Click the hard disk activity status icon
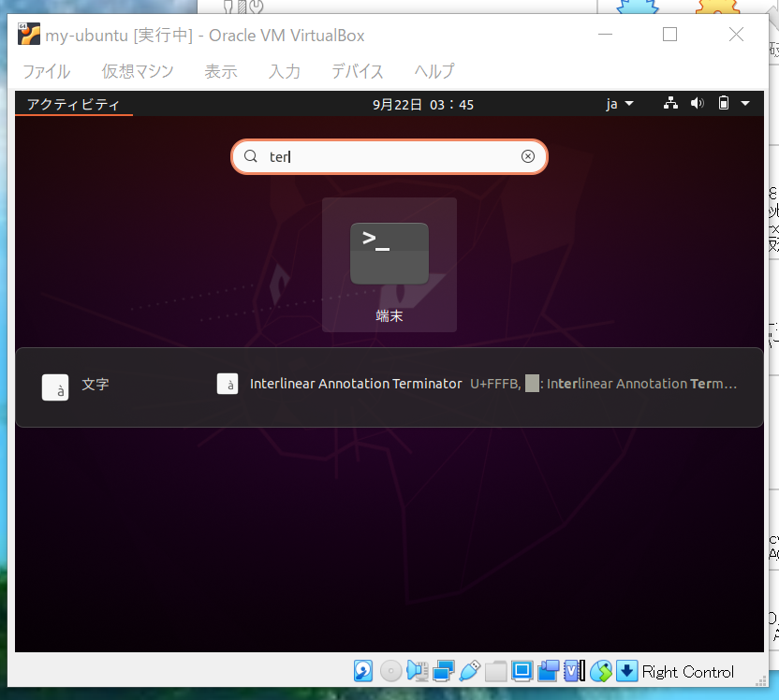Image resolution: width=779 pixels, height=700 pixels. tap(363, 671)
